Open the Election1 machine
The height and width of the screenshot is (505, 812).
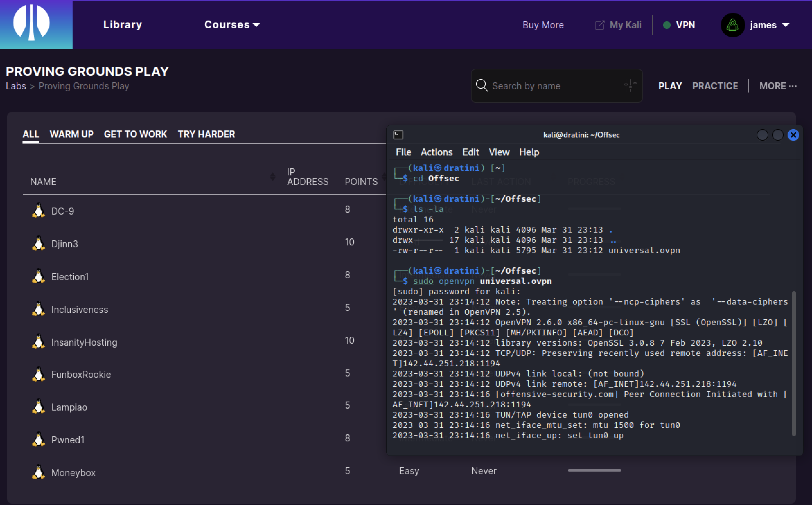pyautogui.click(x=70, y=277)
